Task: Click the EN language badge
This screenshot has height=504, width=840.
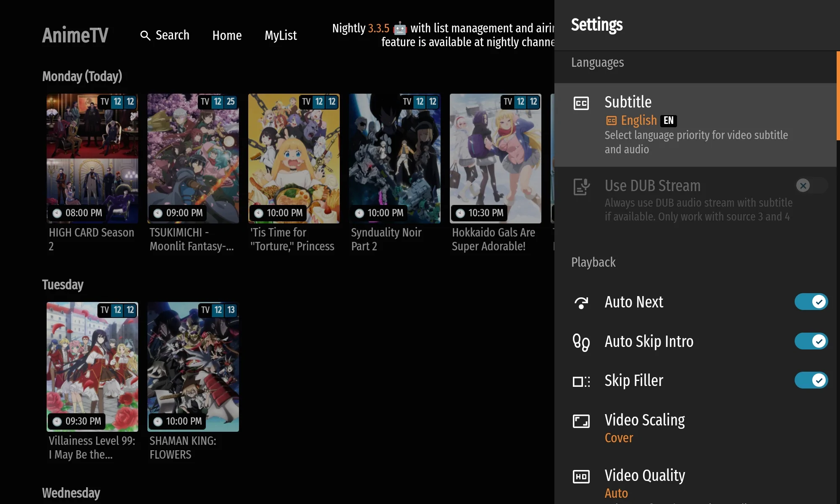Action: click(669, 121)
